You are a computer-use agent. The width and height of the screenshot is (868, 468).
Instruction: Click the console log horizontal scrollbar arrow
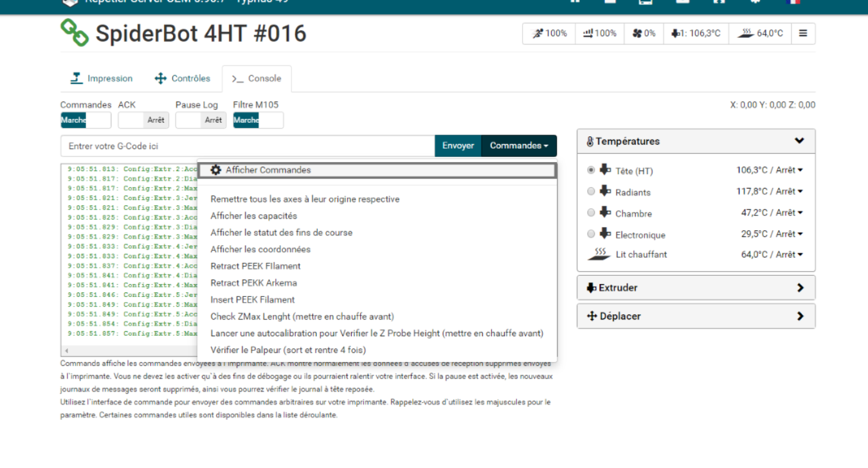tap(65, 351)
